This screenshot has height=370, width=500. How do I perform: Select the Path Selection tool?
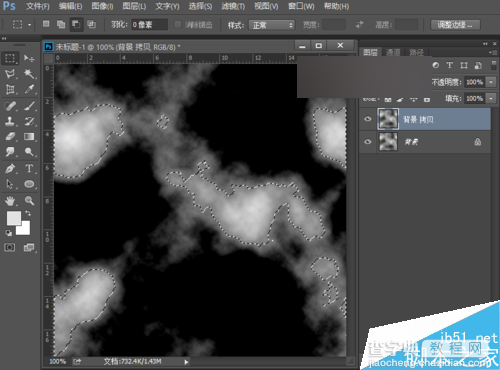pyautogui.click(x=10, y=184)
